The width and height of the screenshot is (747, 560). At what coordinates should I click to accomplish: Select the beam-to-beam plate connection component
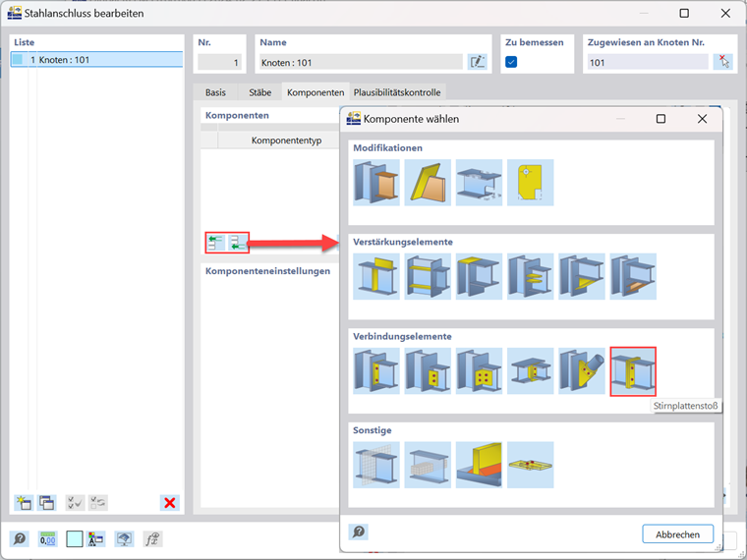pos(530,371)
